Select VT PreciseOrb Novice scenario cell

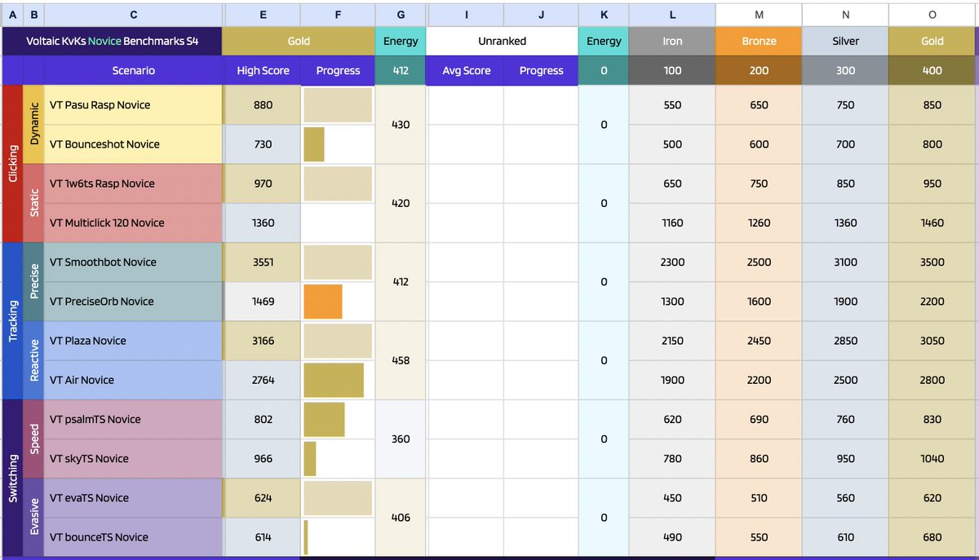(133, 302)
